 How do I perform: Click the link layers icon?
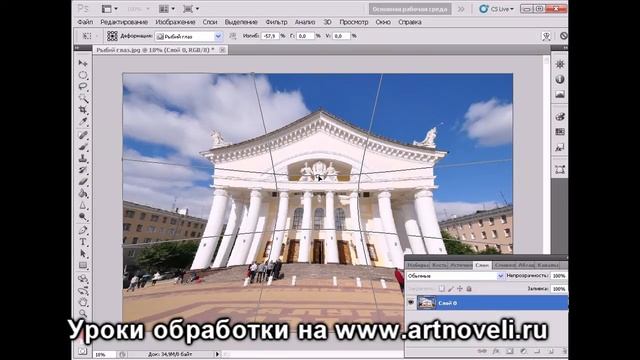(x=482, y=351)
